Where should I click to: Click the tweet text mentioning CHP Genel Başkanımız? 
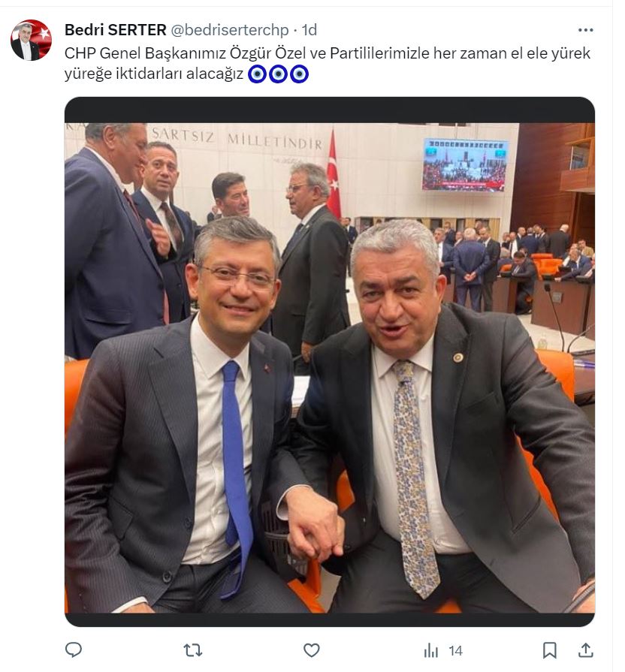pos(327,63)
